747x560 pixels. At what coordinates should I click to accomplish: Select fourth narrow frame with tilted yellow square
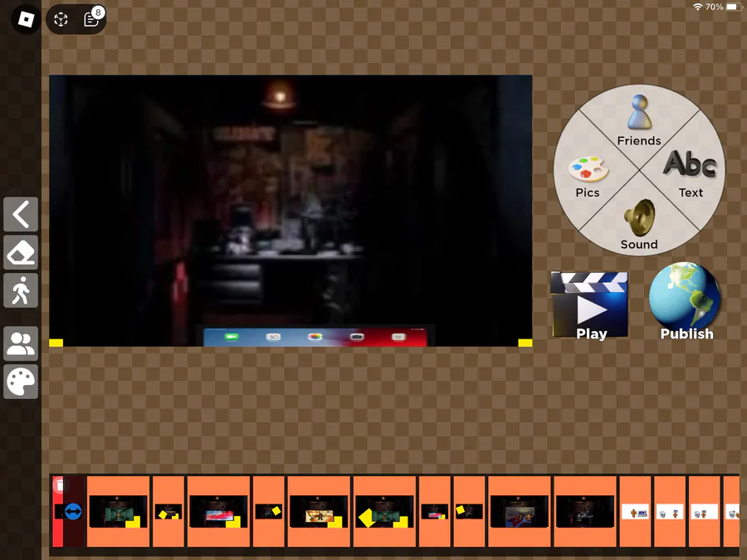(x=269, y=511)
